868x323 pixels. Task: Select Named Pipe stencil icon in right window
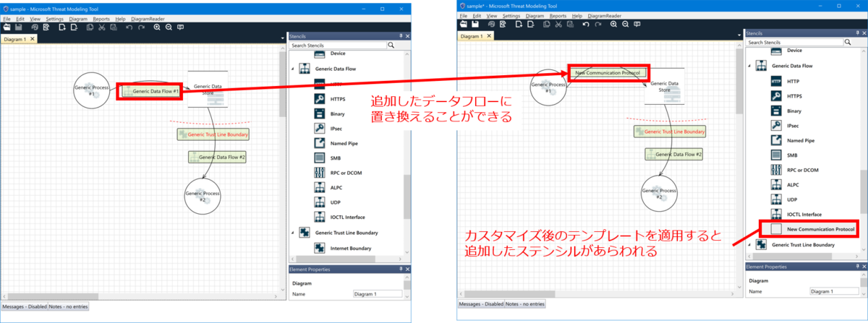click(775, 140)
